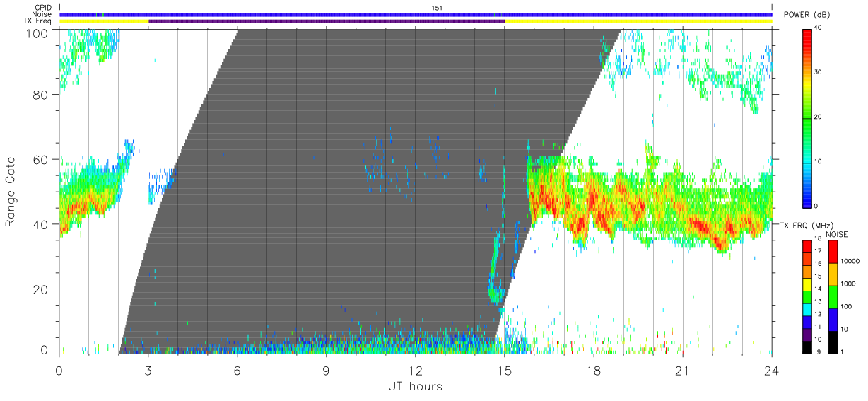Click the red top segment of the NOISE color bar
The image size is (868, 401).
click(833, 252)
